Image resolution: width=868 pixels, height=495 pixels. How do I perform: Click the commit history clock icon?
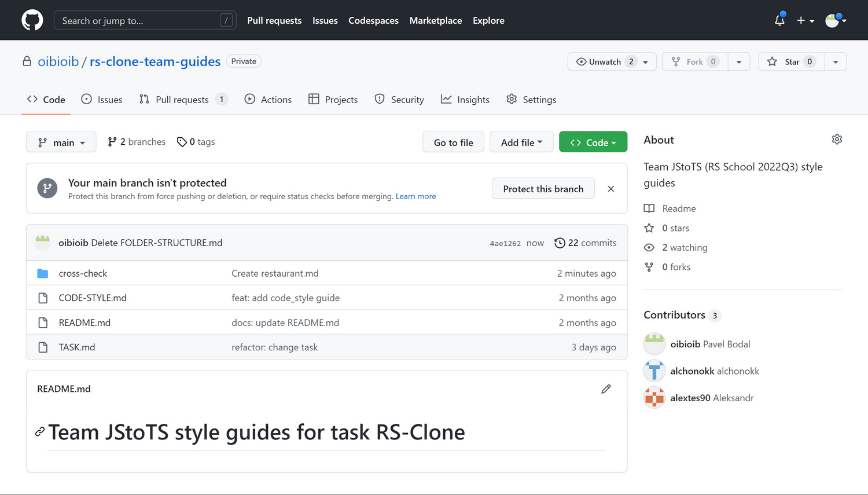[x=560, y=243]
